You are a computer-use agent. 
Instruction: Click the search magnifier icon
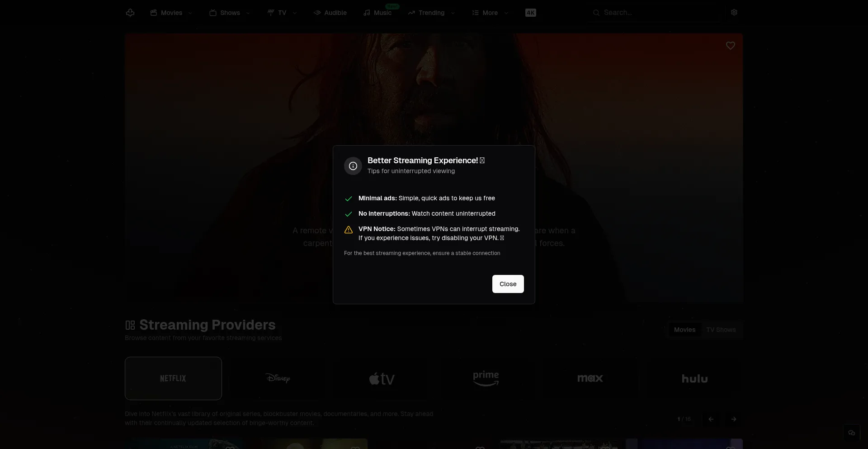(x=597, y=12)
